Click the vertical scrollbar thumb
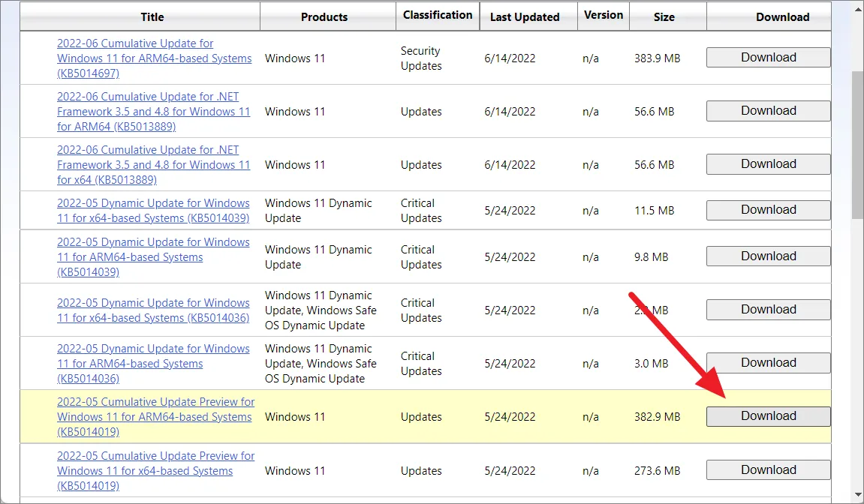This screenshot has height=504, width=864. click(x=857, y=142)
